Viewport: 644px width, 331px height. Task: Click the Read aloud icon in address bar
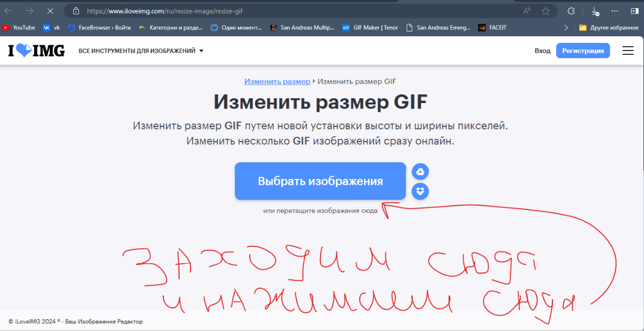point(527,11)
